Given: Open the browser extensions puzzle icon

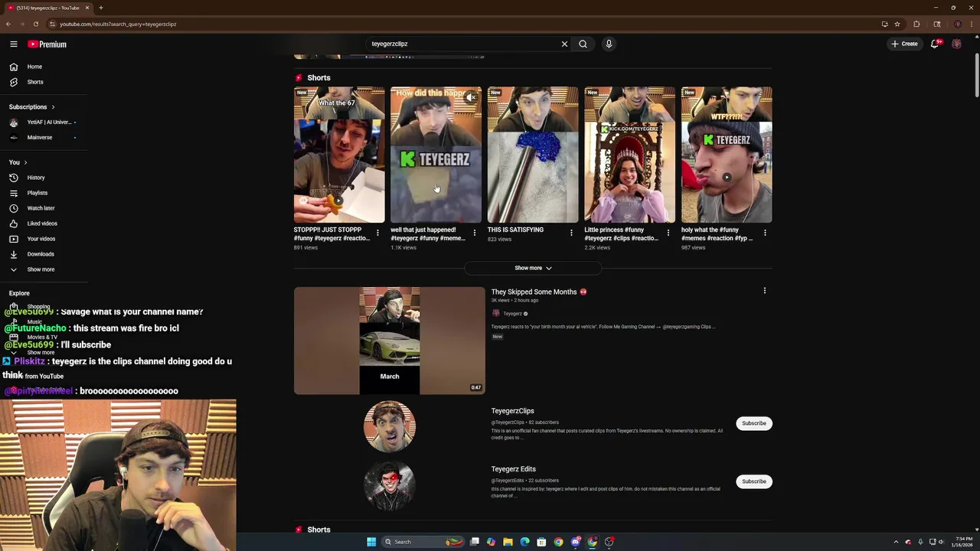Looking at the screenshot, I should [x=916, y=24].
